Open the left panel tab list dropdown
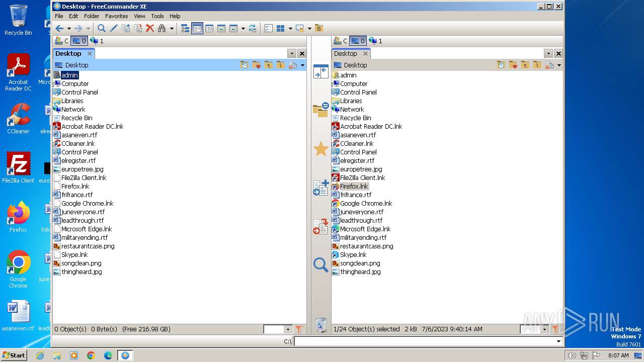The width and height of the screenshot is (644, 362). tap(292, 53)
